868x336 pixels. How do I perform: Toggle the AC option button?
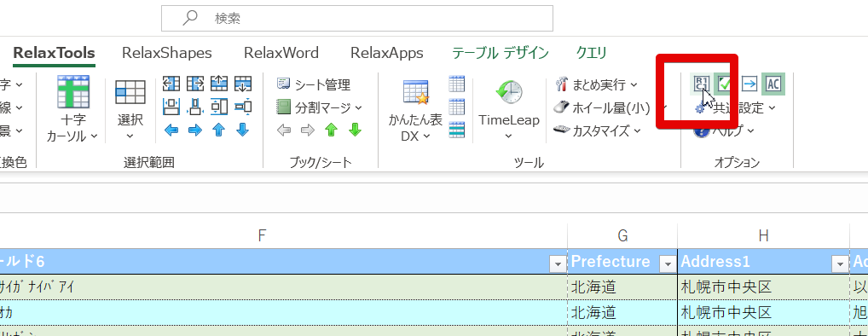click(773, 84)
